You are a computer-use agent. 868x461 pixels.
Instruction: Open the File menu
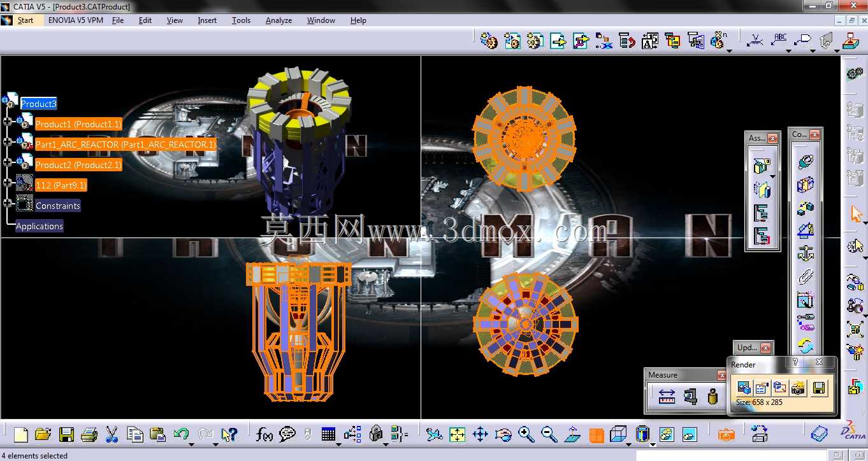(118, 20)
